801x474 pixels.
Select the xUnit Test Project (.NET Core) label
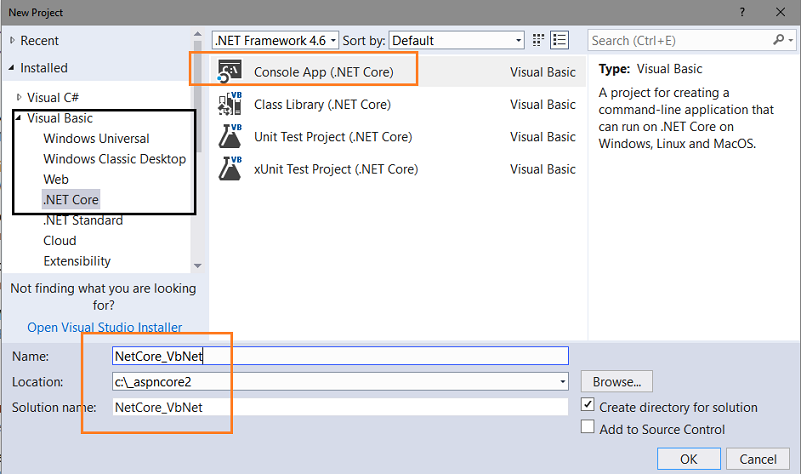336,169
